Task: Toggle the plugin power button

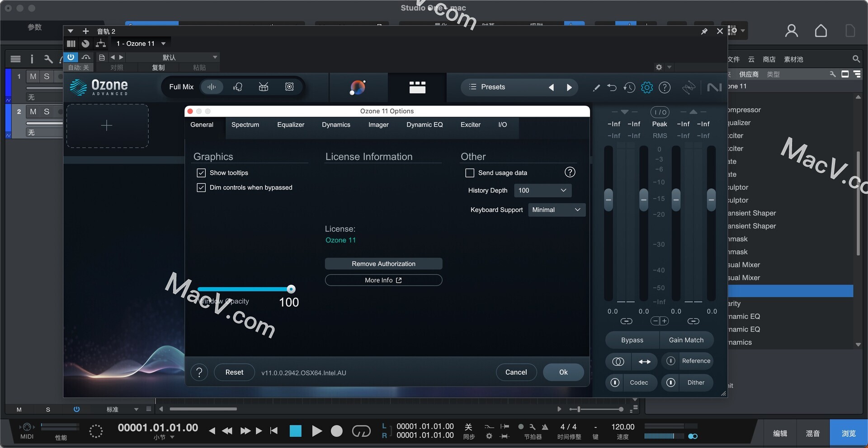Action: 71,57
